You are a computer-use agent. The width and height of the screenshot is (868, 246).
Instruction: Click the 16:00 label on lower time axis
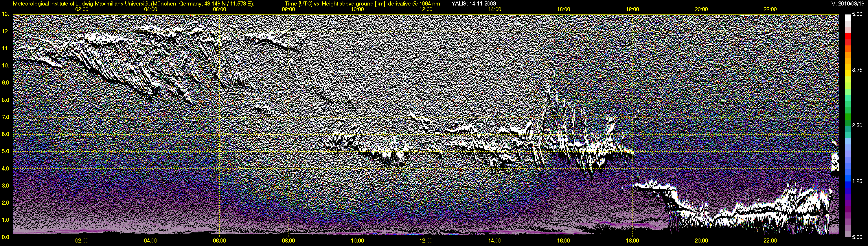pos(564,241)
